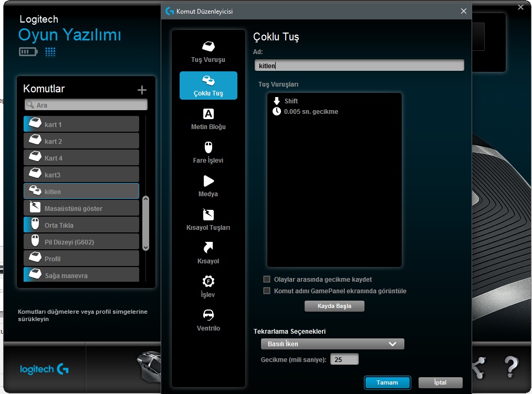Confirm with the Tamam button

click(x=387, y=382)
